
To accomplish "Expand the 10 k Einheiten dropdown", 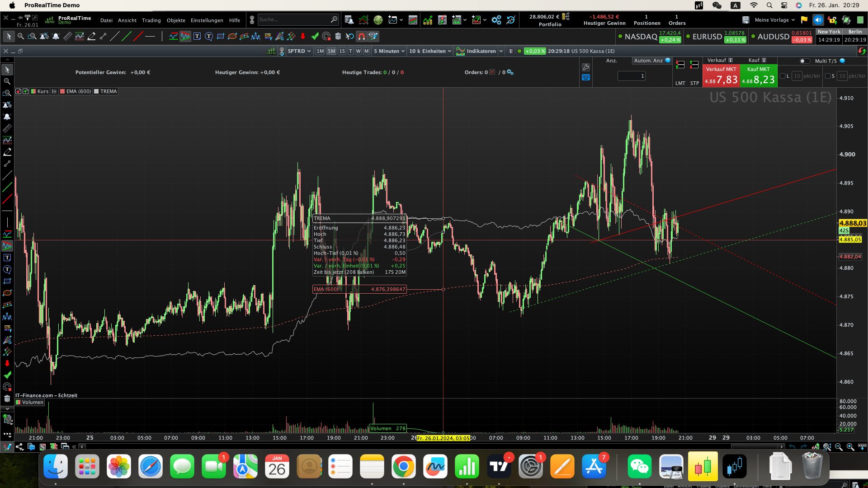I will tap(430, 51).
